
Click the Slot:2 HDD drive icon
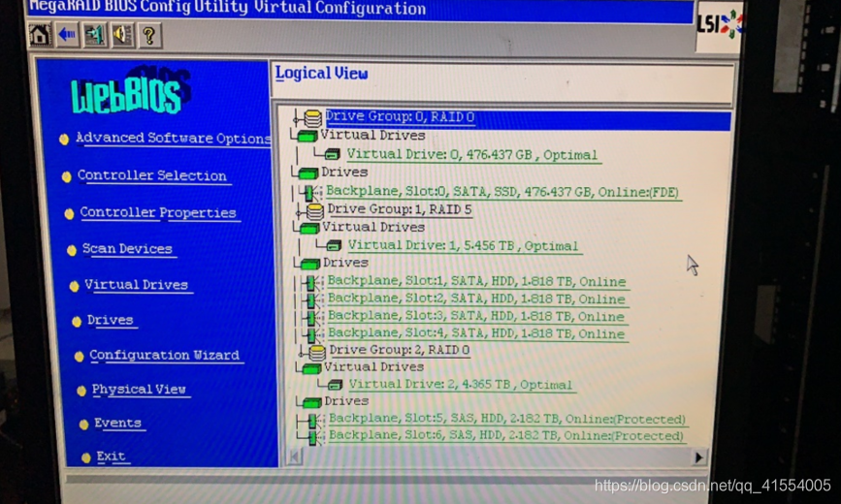click(x=312, y=300)
